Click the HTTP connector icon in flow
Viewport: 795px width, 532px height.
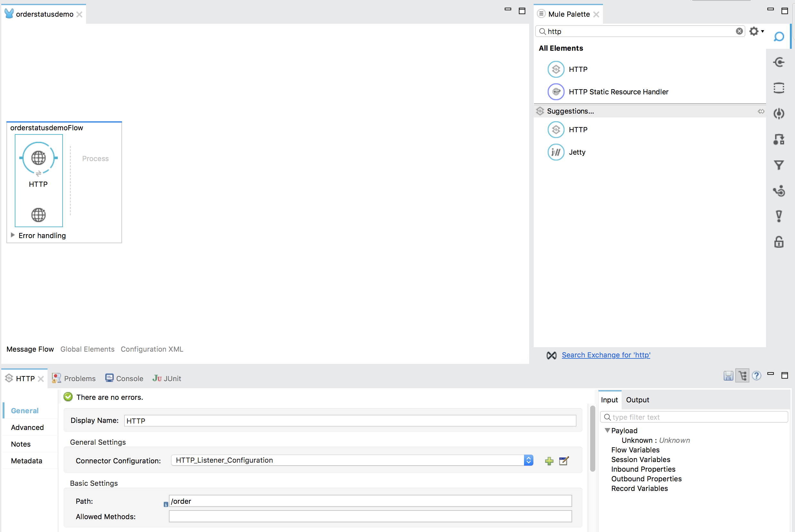coord(39,158)
